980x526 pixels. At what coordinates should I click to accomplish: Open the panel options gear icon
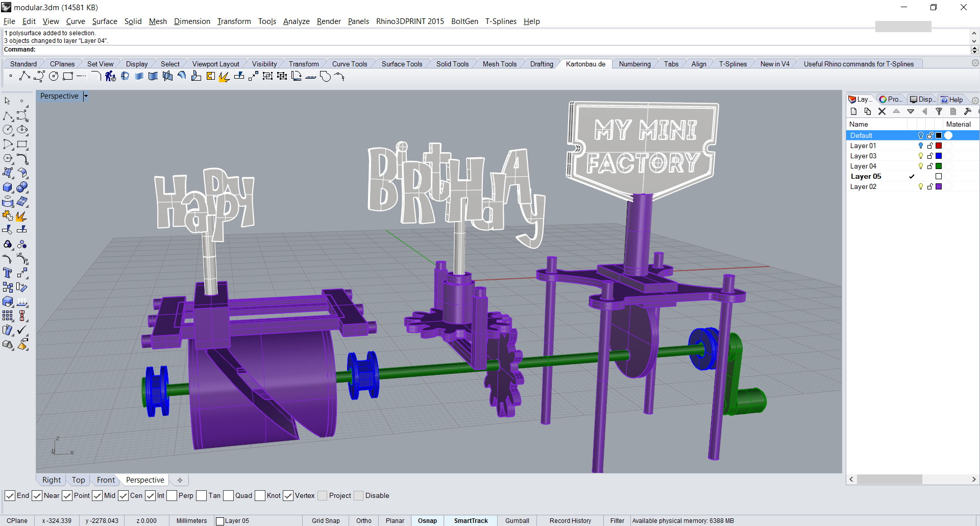click(975, 100)
